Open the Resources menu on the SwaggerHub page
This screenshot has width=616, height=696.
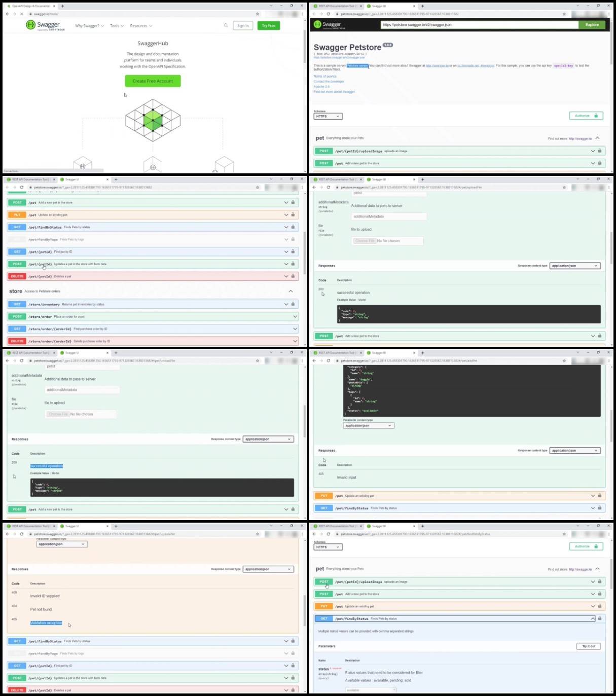click(x=141, y=26)
